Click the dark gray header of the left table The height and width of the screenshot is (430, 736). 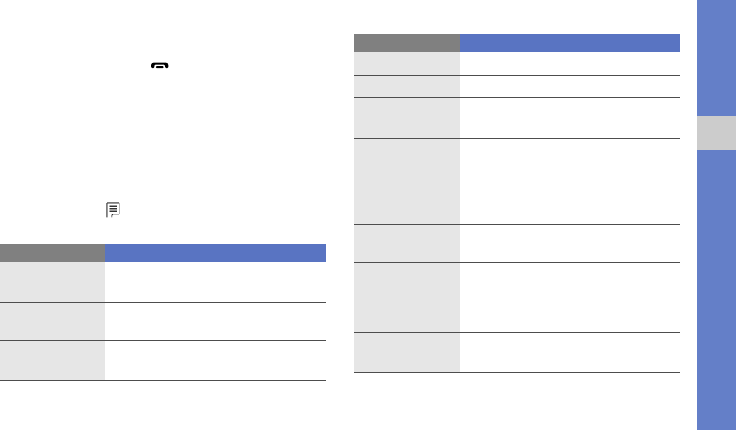coord(53,253)
